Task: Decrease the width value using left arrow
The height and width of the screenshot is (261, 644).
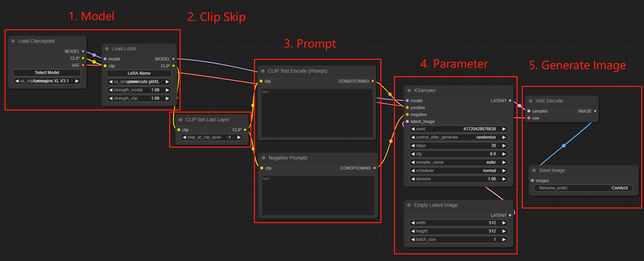Action: point(413,223)
